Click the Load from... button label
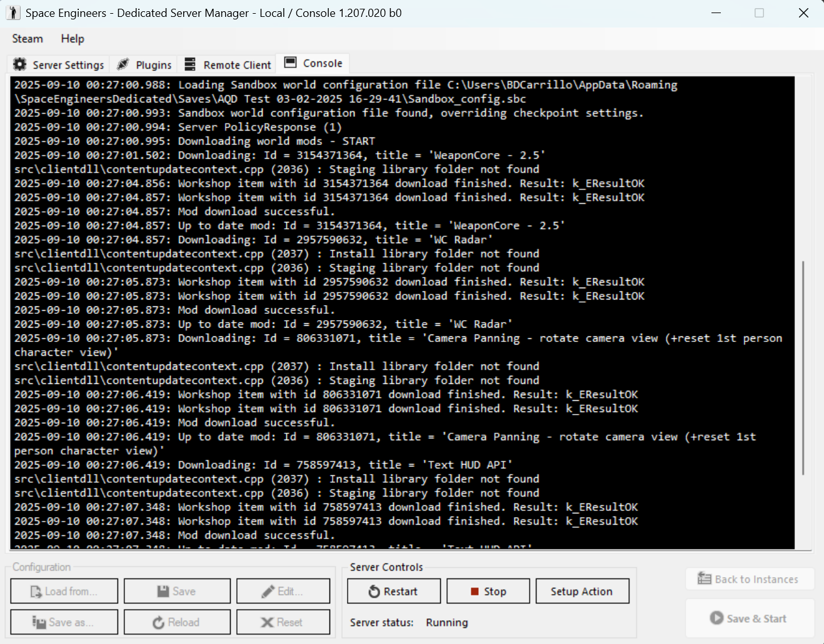The width and height of the screenshot is (824, 644). (x=71, y=591)
